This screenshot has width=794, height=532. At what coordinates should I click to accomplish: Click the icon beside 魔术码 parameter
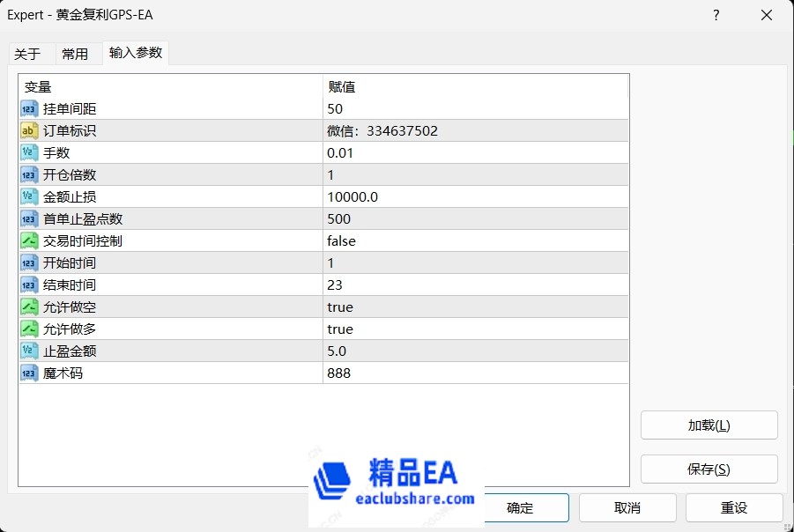(28, 373)
